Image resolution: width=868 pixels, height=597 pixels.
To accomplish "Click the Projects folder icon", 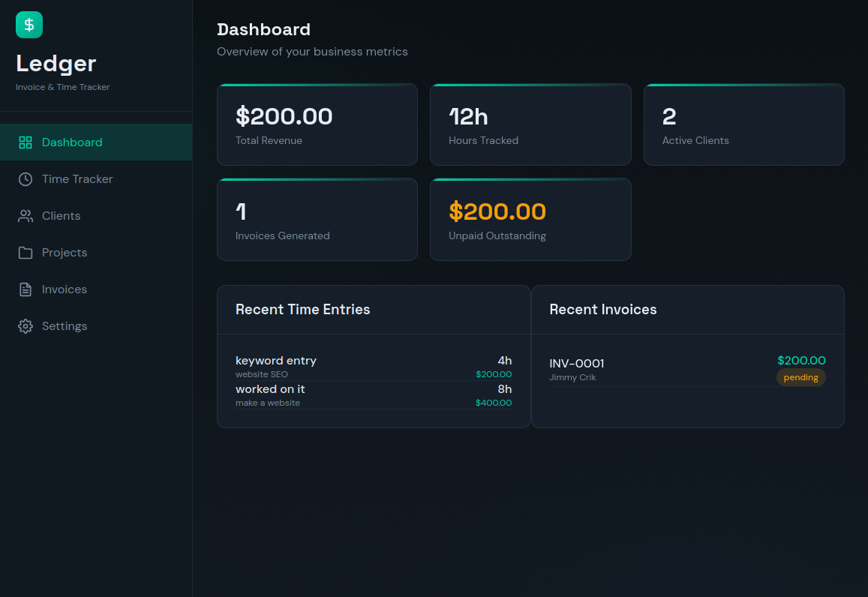I will pos(26,253).
